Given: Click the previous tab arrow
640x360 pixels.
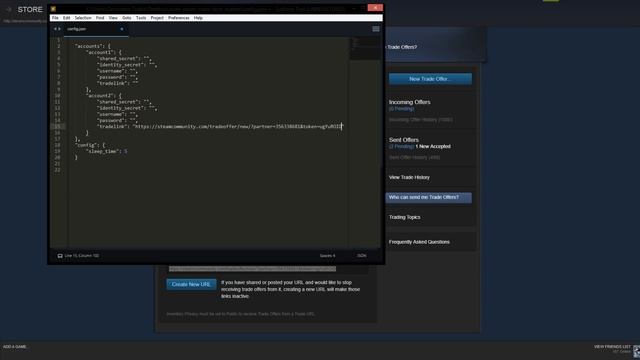Looking at the screenshot, I should 55,29.
